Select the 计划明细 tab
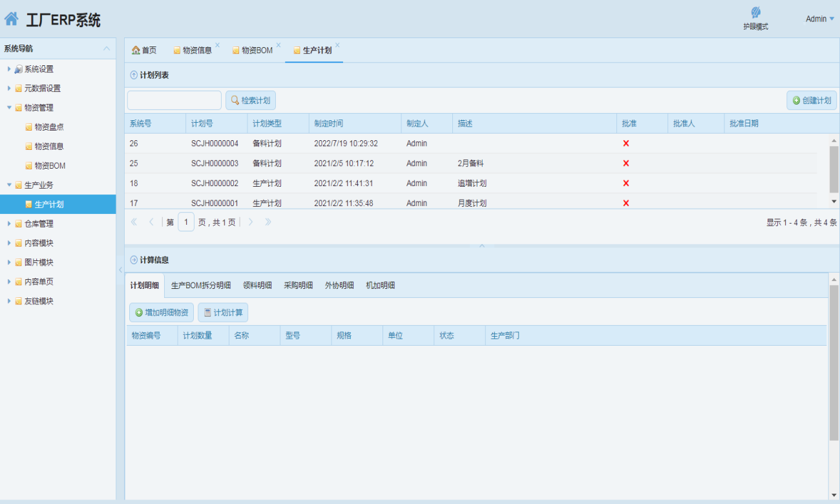The height and width of the screenshot is (504, 840). (145, 286)
